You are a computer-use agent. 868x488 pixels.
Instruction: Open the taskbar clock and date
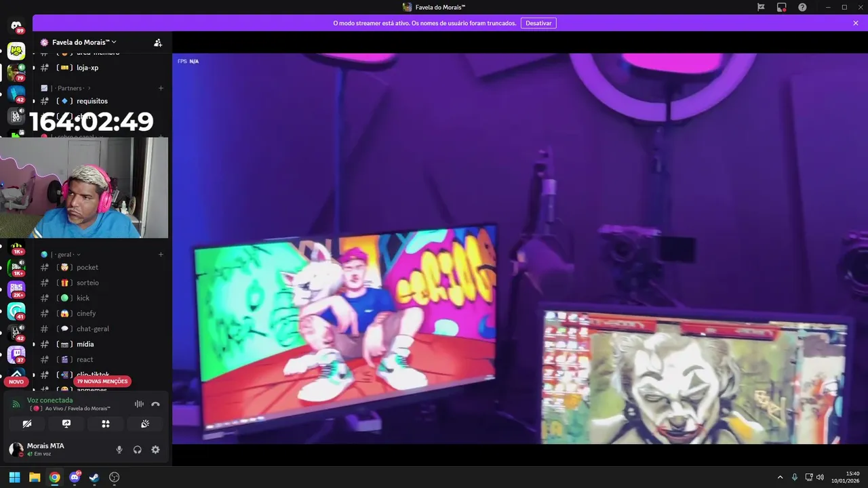coord(846,477)
